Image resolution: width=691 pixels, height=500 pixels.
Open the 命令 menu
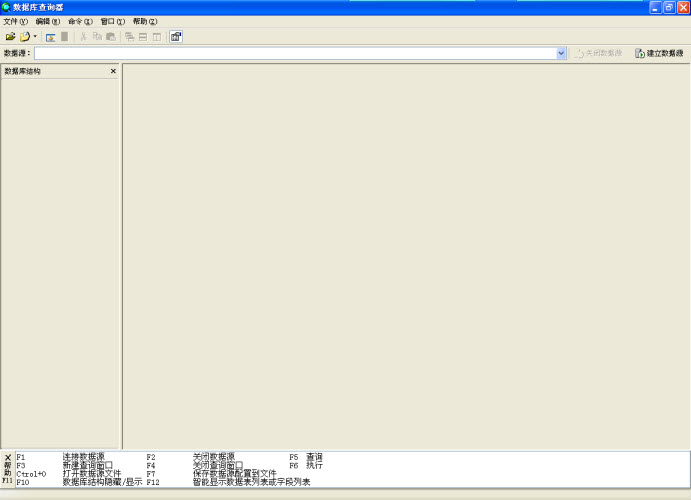click(80, 21)
